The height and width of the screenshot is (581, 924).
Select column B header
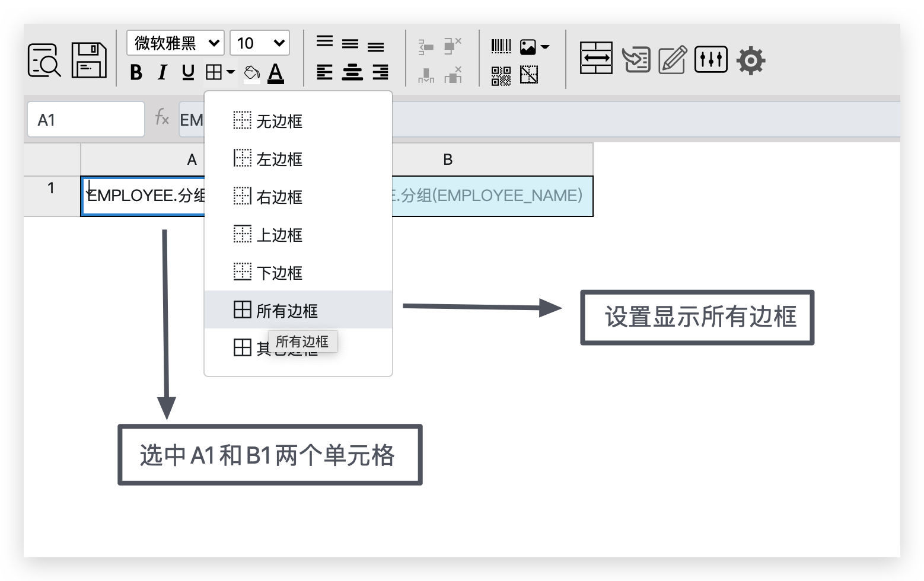pyautogui.click(x=448, y=159)
